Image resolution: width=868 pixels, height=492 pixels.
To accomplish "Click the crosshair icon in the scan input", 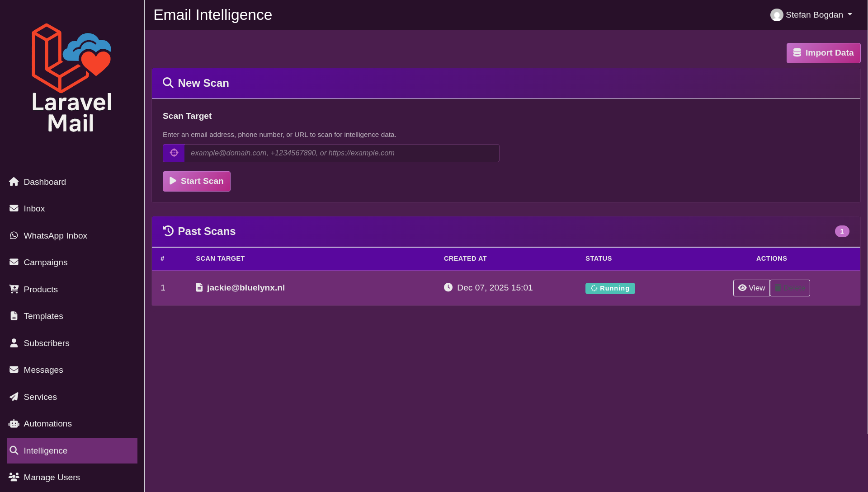I will 174,153.
